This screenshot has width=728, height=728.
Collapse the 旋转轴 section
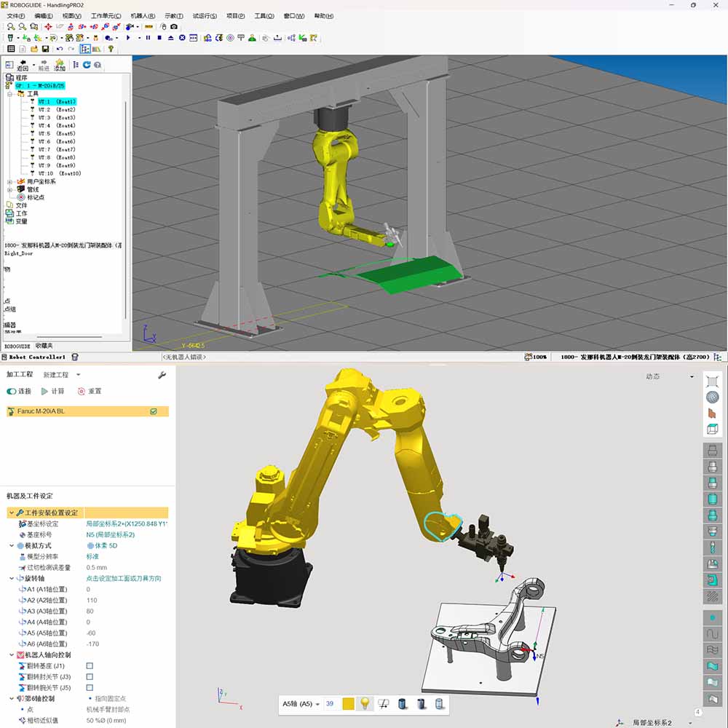(12, 579)
